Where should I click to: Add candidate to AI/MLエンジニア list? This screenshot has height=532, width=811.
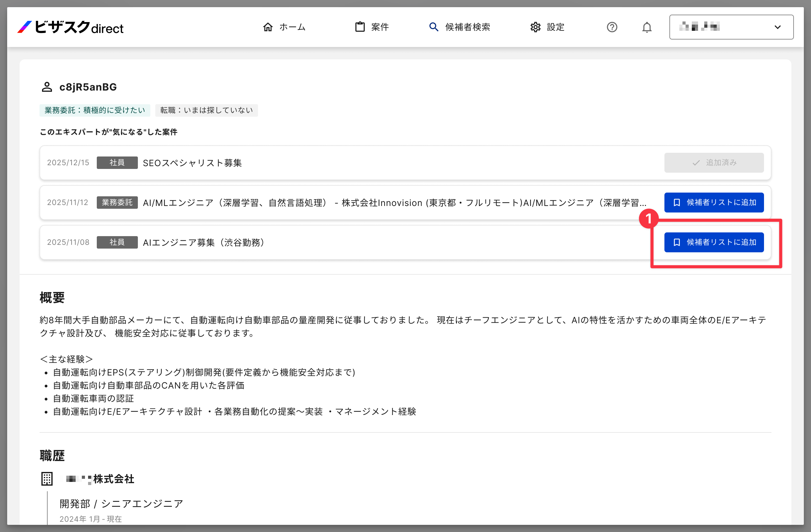714,202
